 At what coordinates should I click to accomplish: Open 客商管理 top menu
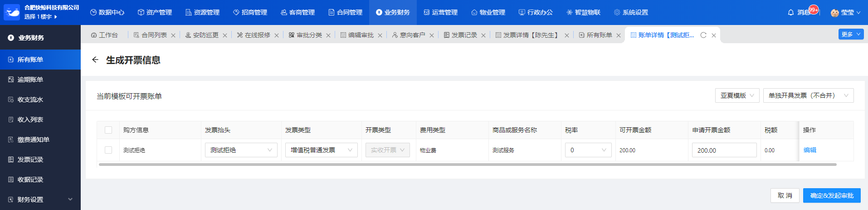tap(297, 12)
